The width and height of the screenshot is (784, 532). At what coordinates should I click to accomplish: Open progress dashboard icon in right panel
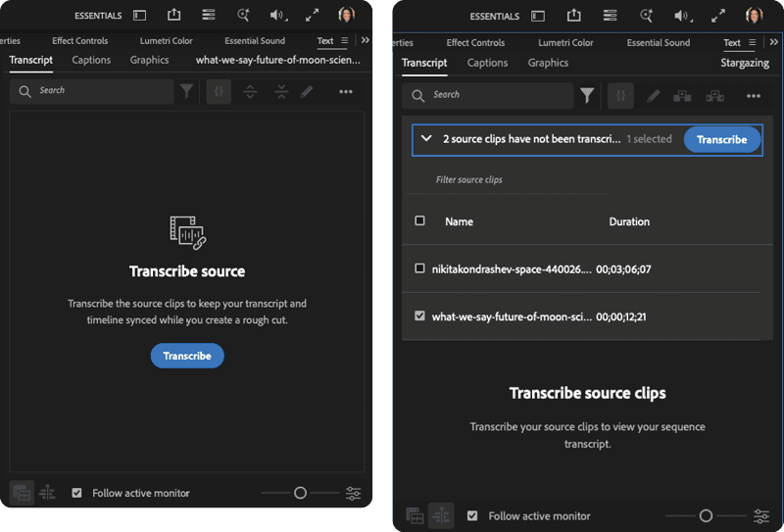pyautogui.click(x=610, y=16)
